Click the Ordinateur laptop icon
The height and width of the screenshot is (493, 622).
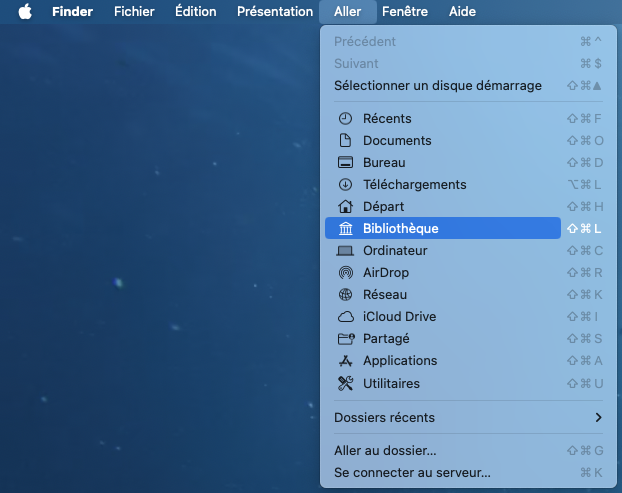click(x=345, y=251)
